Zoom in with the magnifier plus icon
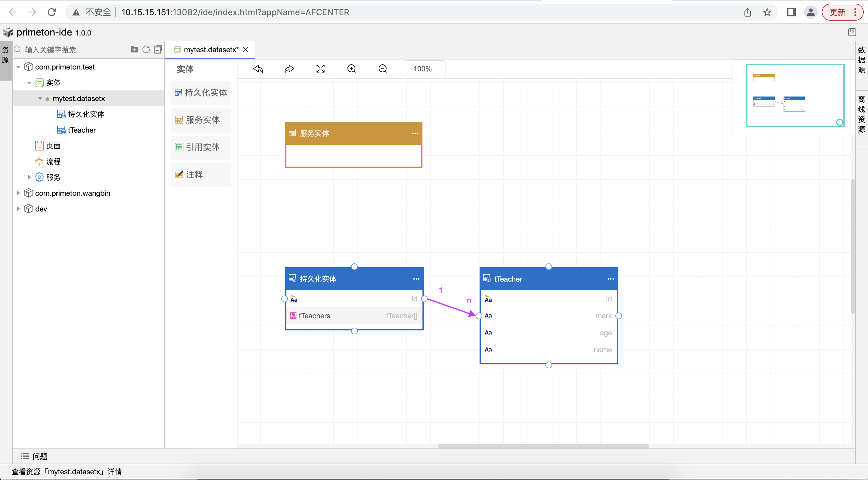Viewport: 868px width, 480px height. click(x=351, y=69)
